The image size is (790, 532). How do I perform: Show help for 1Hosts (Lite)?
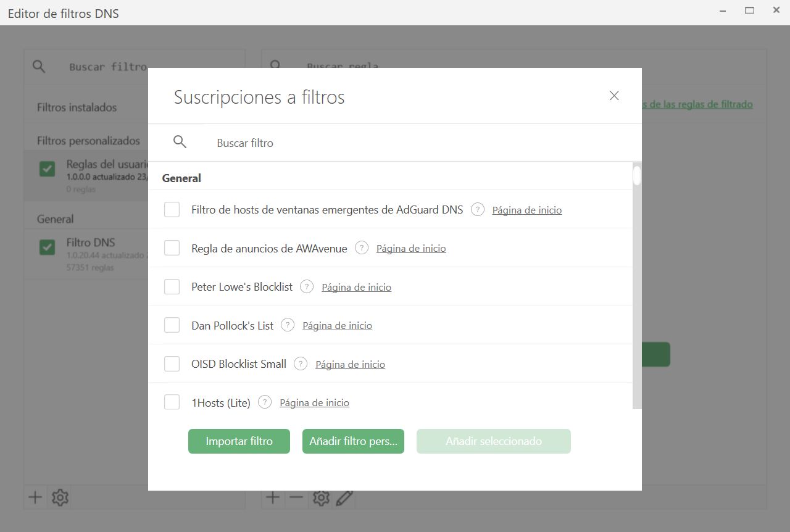click(x=265, y=402)
